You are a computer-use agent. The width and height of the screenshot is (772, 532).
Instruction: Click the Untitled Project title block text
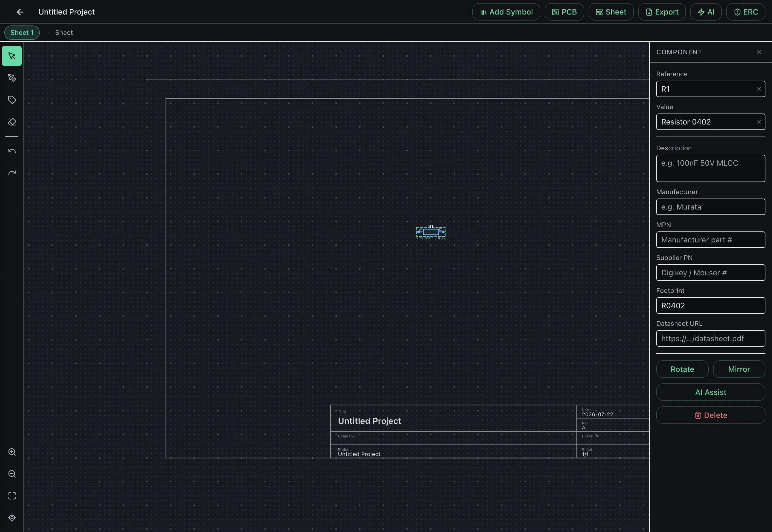pyautogui.click(x=370, y=421)
